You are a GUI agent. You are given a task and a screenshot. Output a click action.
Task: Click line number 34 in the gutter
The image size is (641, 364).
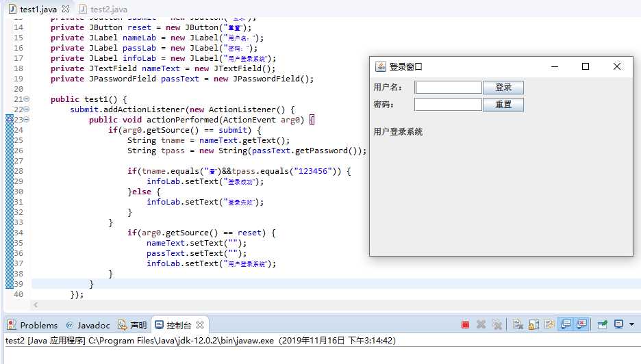click(x=18, y=233)
